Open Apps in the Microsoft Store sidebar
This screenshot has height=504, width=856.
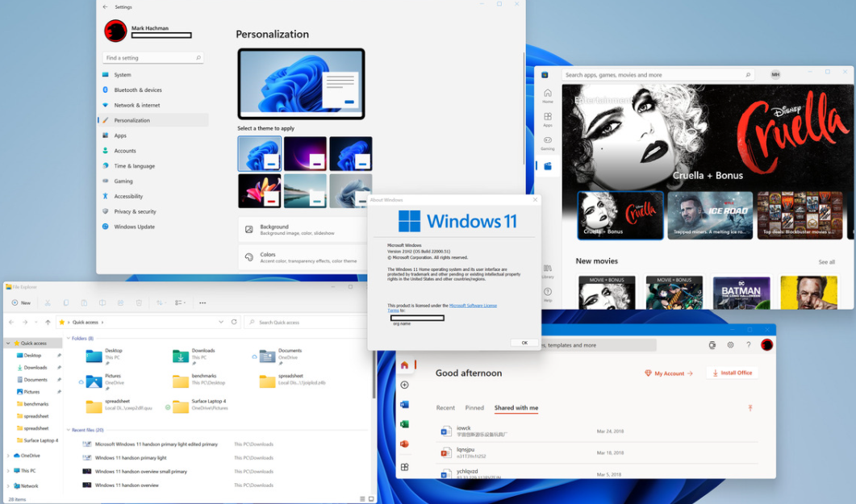pos(548,119)
